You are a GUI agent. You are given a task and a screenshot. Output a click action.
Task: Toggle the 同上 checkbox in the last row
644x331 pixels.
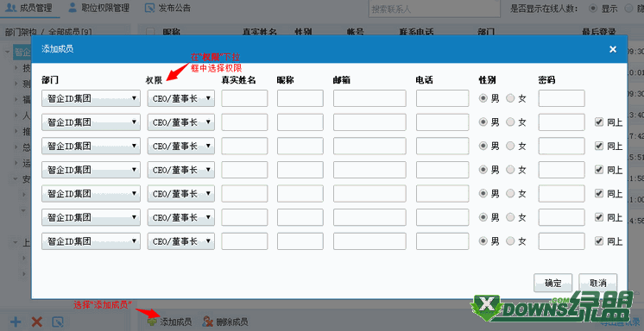(599, 240)
